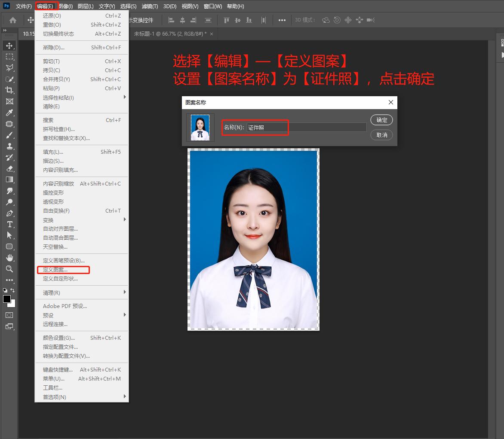Swap foreground and background colors
Image resolution: width=504 pixels, height=439 pixels.
[x=13, y=290]
